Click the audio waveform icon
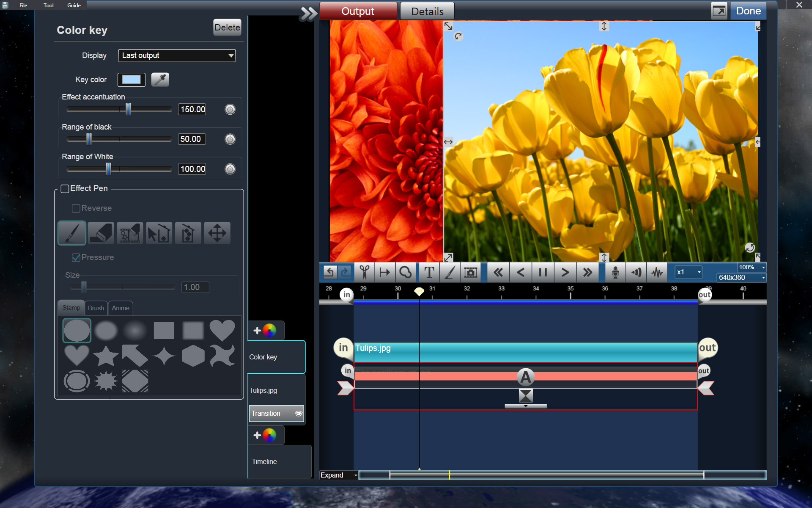This screenshot has height=508, width=812. coord(657,272)
